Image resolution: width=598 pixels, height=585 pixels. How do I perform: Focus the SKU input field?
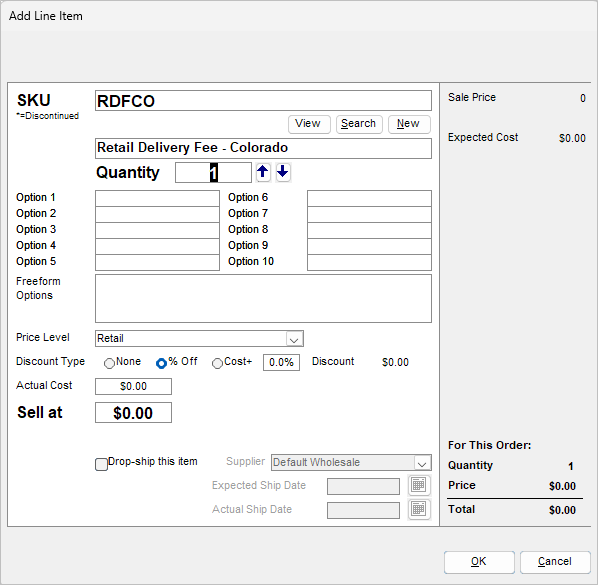pyautogui.click(x=263, y=101)
